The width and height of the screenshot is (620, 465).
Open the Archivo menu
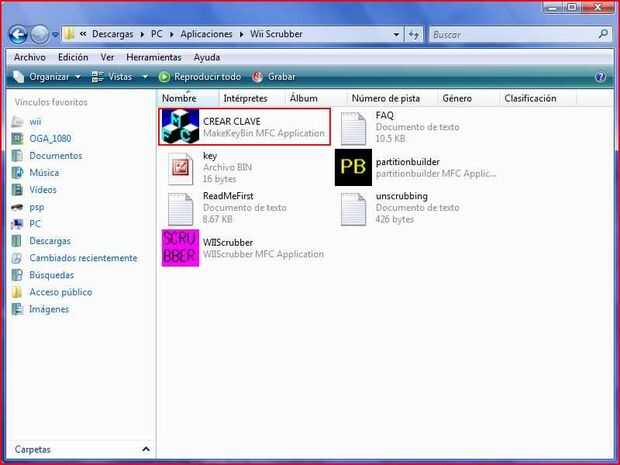pos(30,57)
